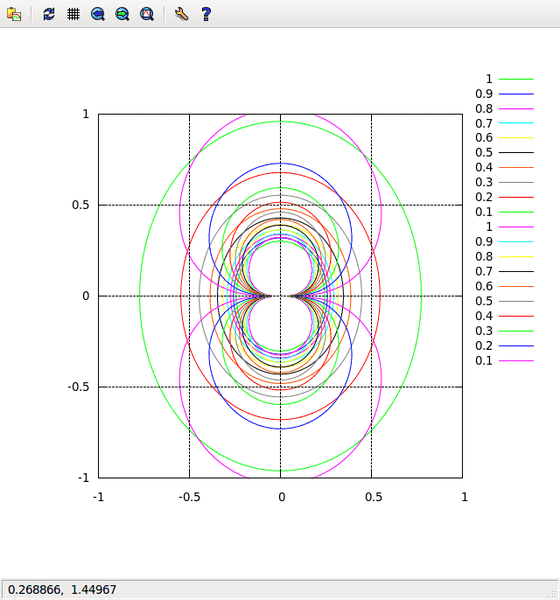560x600 pixels.
Task: Click the window resize grip corner
Action: click(553, 593)
